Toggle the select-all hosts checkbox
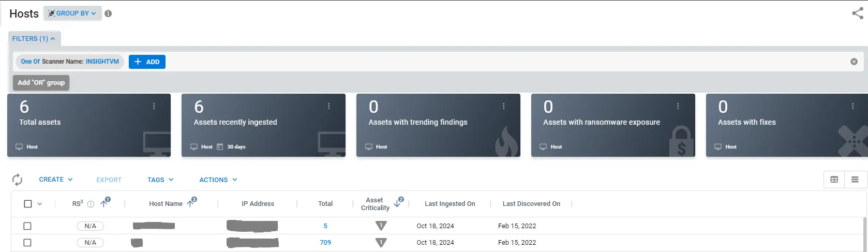This screenshot has height=252, width=868. pos(28,204)
